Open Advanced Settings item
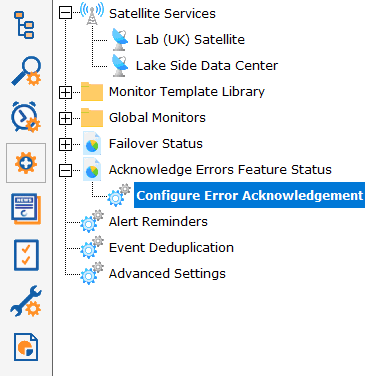Viewport: 379px width, 376px height. point(167,274)
